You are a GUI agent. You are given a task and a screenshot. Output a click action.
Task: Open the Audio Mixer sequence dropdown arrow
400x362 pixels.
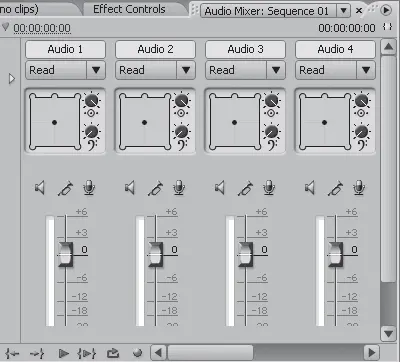pos(344,11)
